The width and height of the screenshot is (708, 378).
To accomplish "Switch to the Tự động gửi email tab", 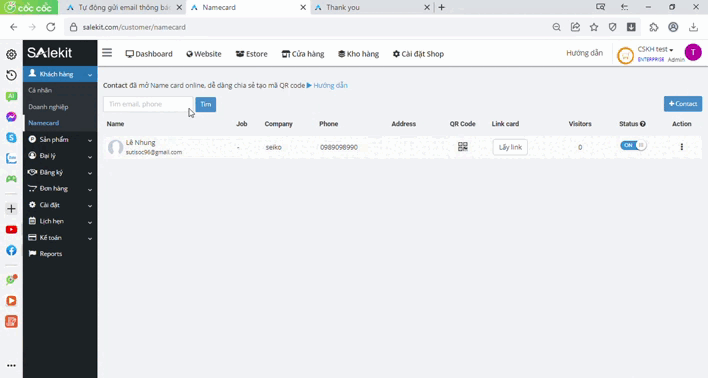I will 124,7.
